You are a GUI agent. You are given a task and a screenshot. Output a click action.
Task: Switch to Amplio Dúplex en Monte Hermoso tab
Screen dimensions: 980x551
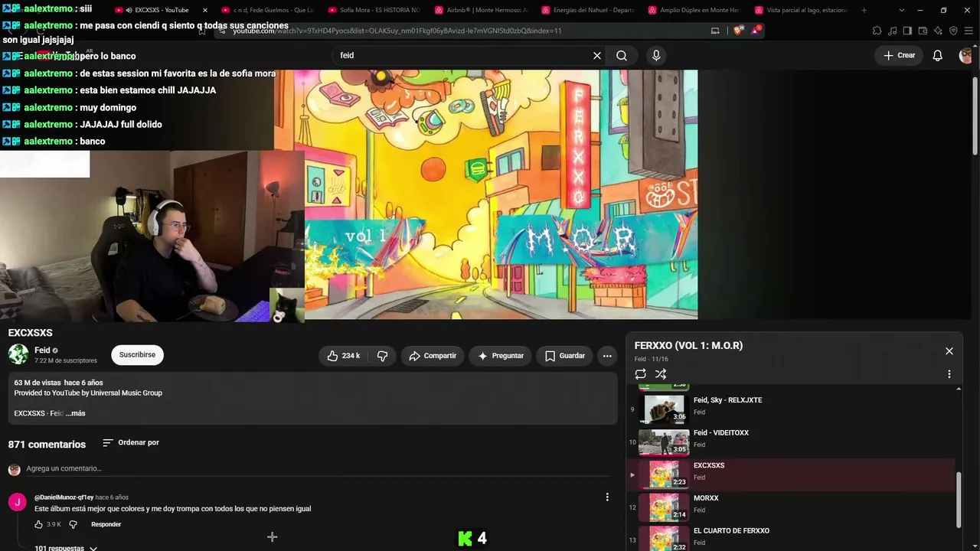pyautogui.click(x=694, y=10)
